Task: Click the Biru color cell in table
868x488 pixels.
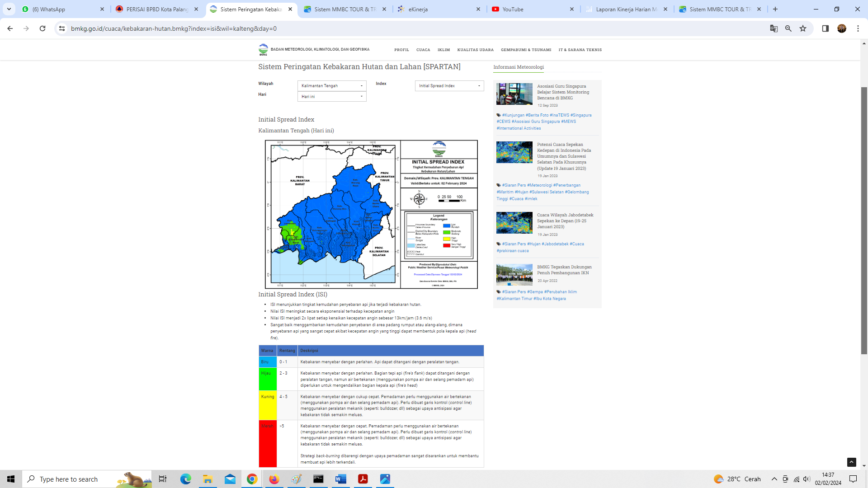Action: pos(268,362)
